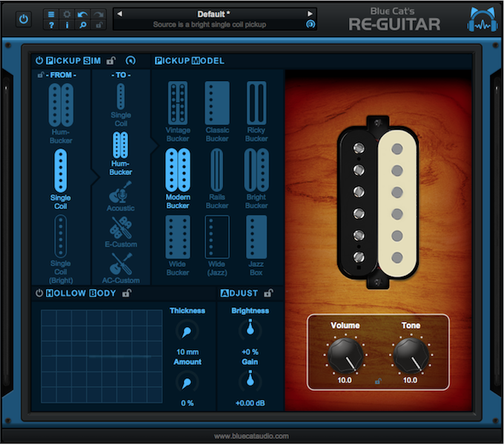Click the Pickup Sim reset circular icon
Viewport: 504px width, 445px height.
[130, 61]
